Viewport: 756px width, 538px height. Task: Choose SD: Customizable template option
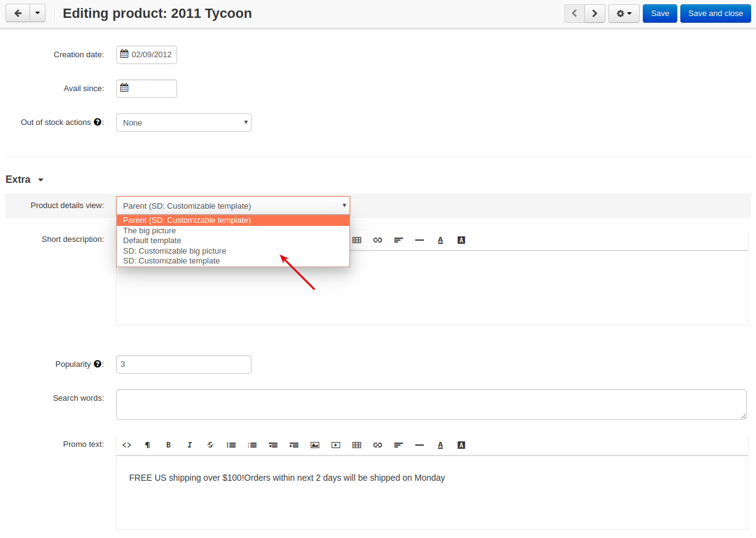pyautogui.click(x=233, y=261)
